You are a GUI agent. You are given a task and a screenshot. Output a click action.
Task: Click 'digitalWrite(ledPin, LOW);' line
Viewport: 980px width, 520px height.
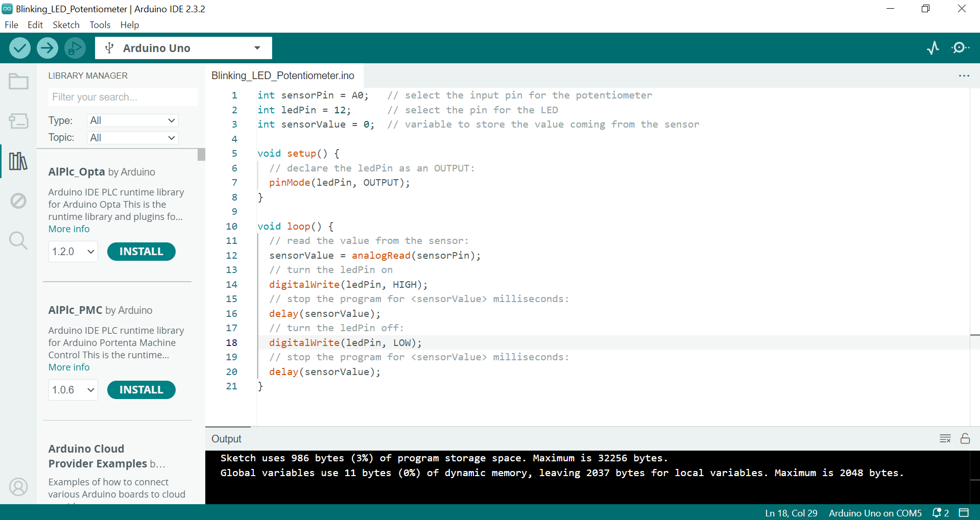click(346, 343)
